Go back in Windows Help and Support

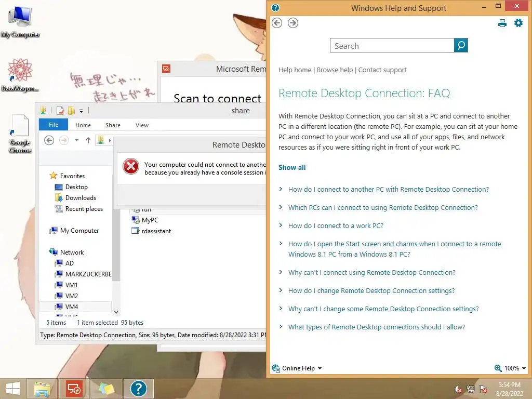pyautogui.click(x=277, y=23)
